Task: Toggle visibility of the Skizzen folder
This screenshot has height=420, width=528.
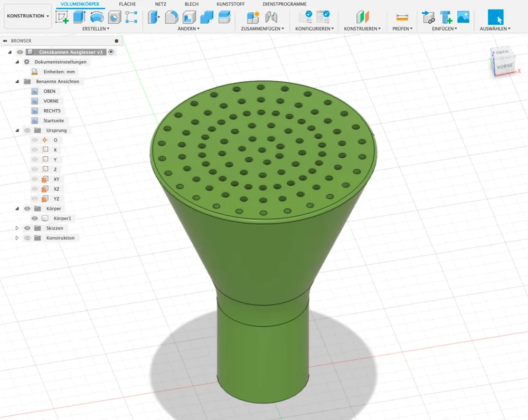Action: click(x=27, y=228)
